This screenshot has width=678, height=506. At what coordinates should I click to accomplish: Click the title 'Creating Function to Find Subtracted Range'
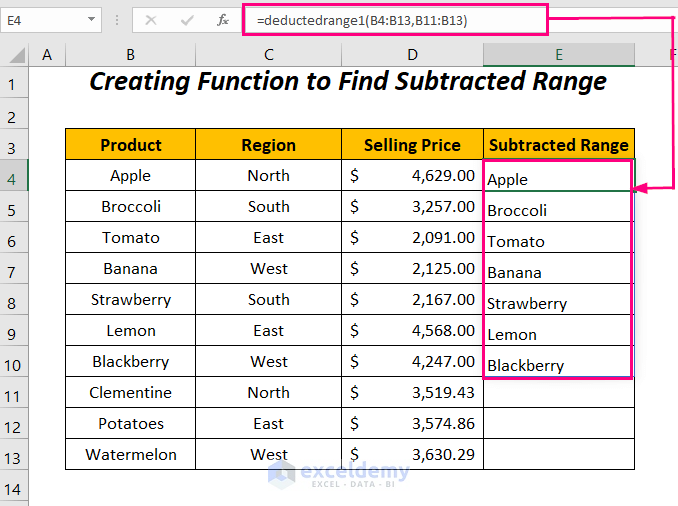[348, 81]
